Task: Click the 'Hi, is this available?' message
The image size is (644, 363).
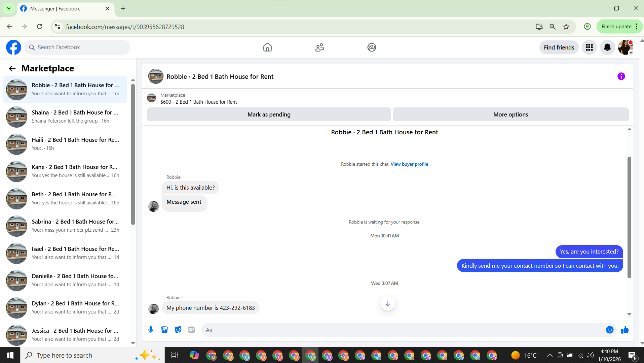Action: pyautogui.click(x=190, y=188)
